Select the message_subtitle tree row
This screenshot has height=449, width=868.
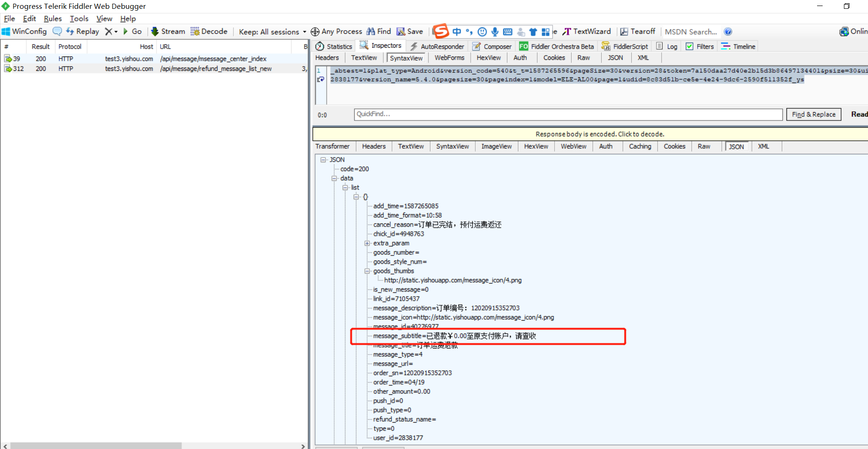pyautogui.click(x=455, y=336)
